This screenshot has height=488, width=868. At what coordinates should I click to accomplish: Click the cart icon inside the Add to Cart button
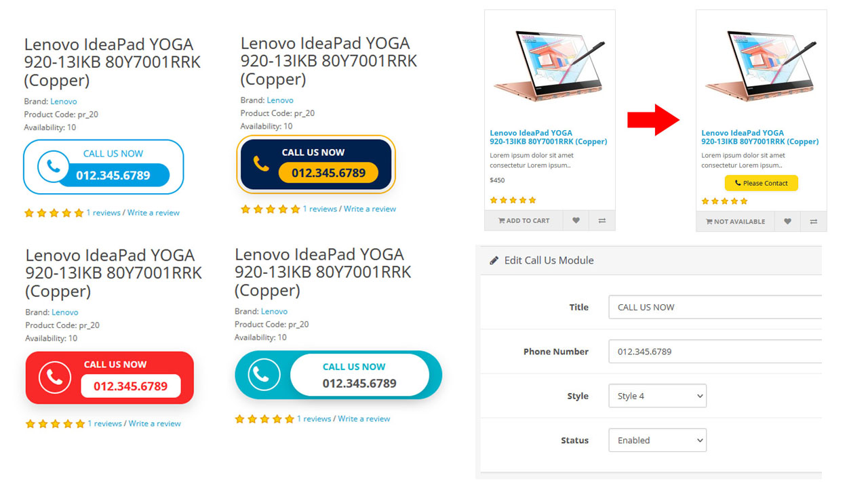(503, 221)
